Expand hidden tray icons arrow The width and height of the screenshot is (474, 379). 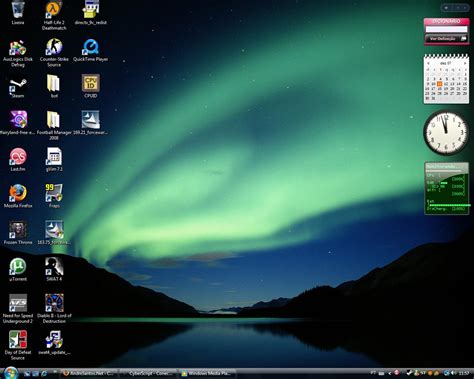coord(389,373)
